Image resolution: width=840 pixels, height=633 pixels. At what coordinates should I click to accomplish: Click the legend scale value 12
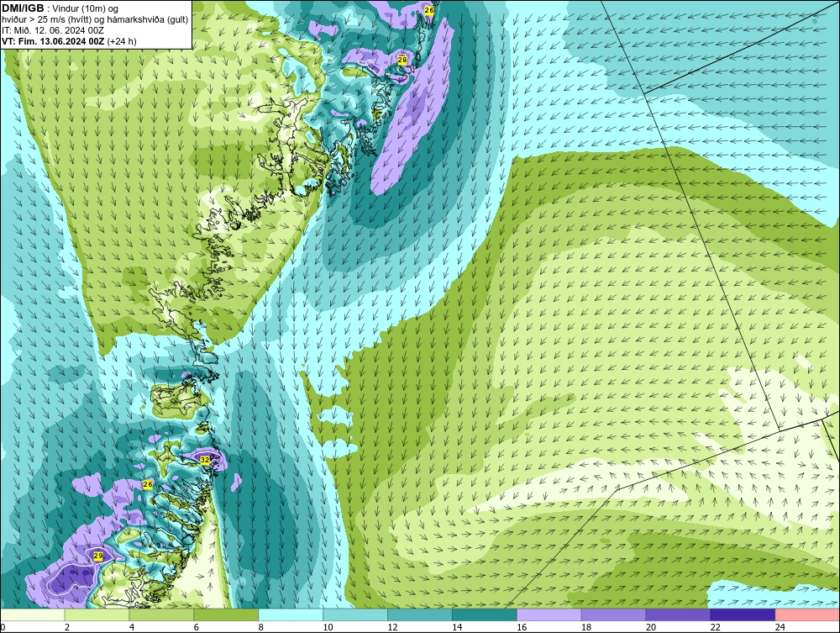392,627
